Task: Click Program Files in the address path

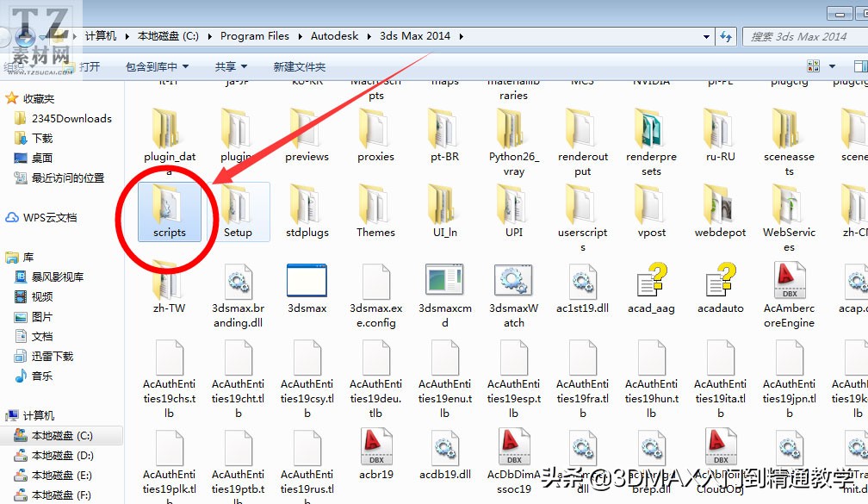Action: 255,36
